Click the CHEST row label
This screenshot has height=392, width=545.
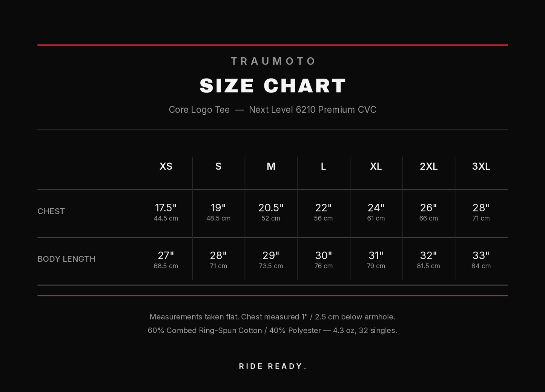pyautogui.click(x=51, y=211)
